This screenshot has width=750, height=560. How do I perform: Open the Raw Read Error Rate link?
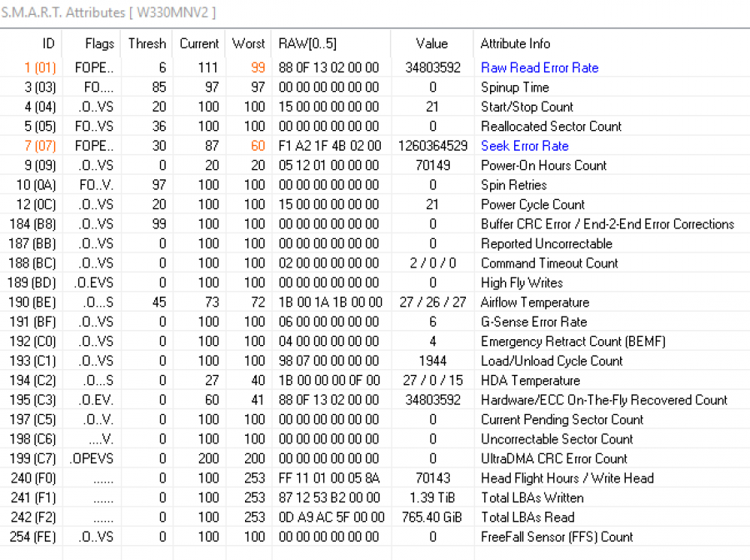coord(539,67)
